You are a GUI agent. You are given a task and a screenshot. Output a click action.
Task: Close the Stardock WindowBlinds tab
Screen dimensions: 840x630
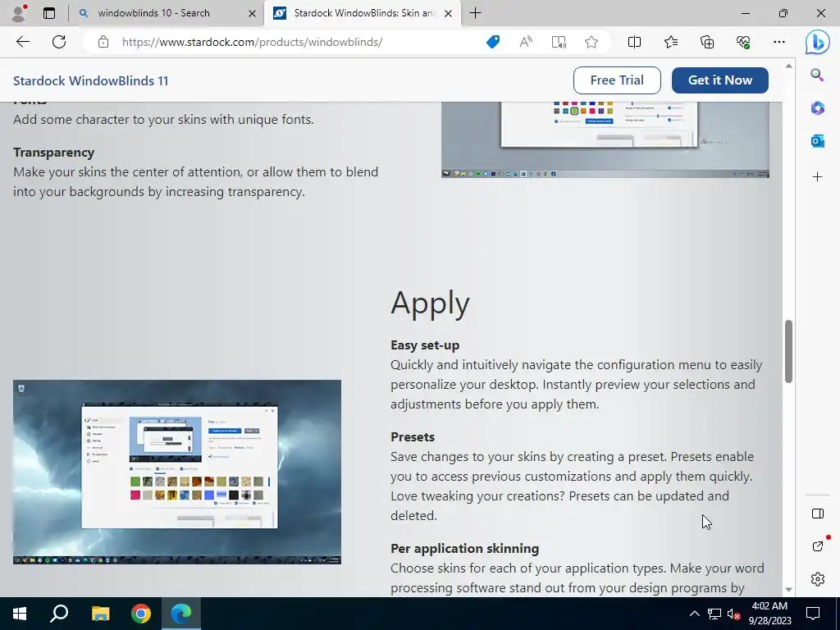click(x=449, y=13)
